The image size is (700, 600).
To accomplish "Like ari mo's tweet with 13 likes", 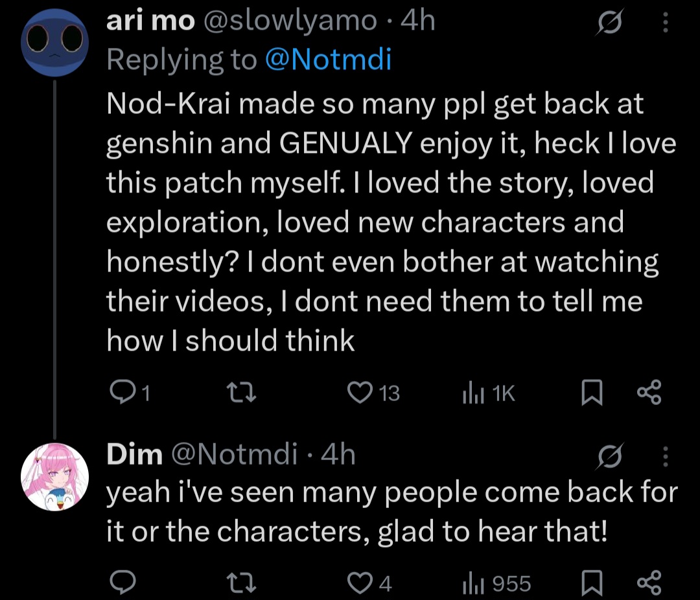I will 373,393.
